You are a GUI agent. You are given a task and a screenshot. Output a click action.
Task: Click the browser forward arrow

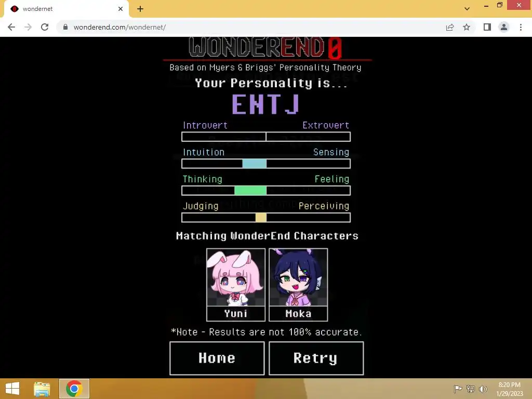coord(28,27)
